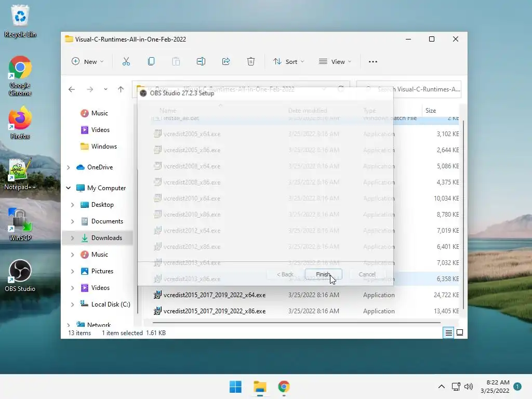Image resolution: width=532 pixels, height=399 pixels.
Task: Click the Search Visual-C-Runtimes search box
Action: coord(409,89)
